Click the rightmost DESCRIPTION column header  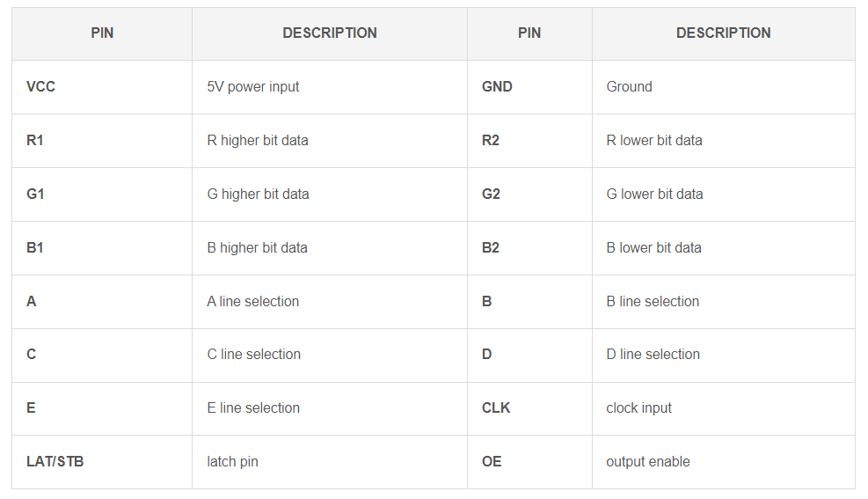point(723,33)
